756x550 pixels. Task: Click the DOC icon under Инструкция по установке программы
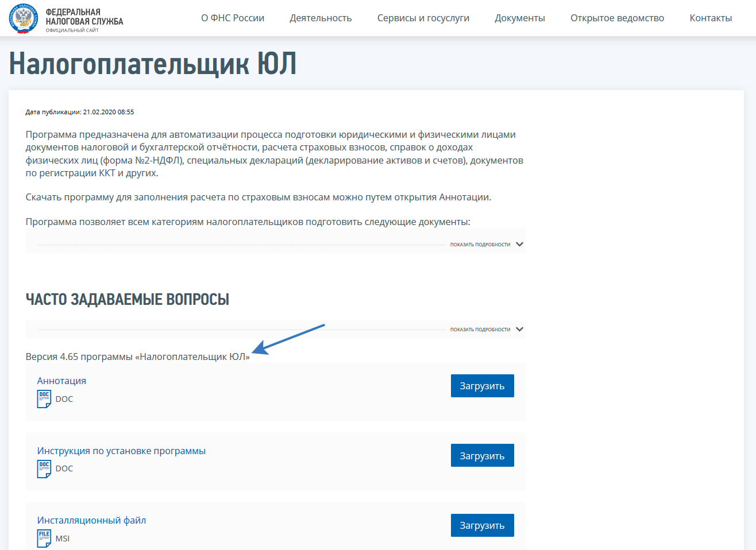(x=44, y=469)
